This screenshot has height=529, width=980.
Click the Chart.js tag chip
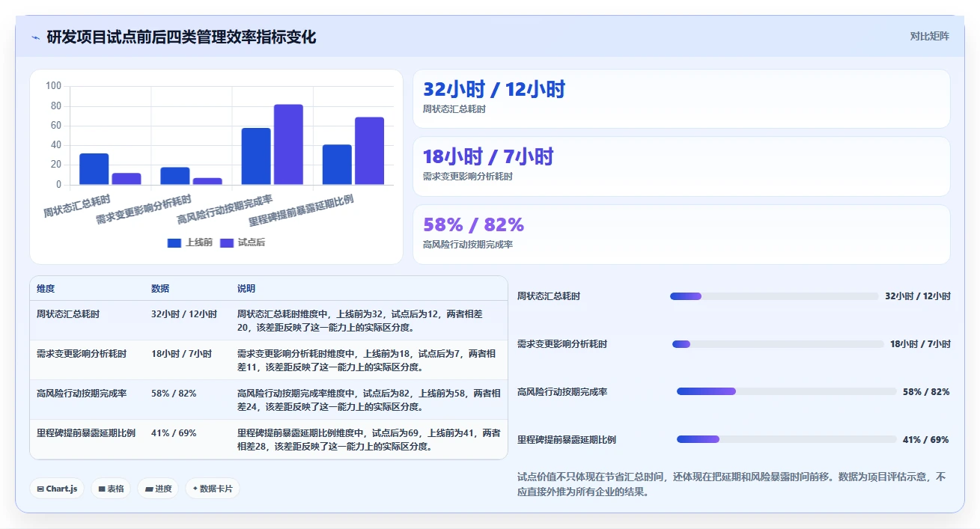57,489
